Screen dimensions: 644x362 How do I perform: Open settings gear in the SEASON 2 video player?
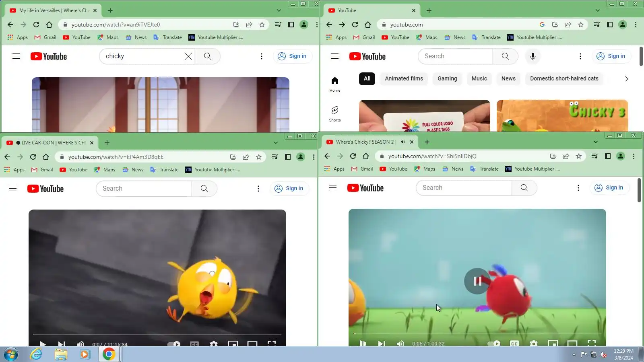click(x=534, y=343)
